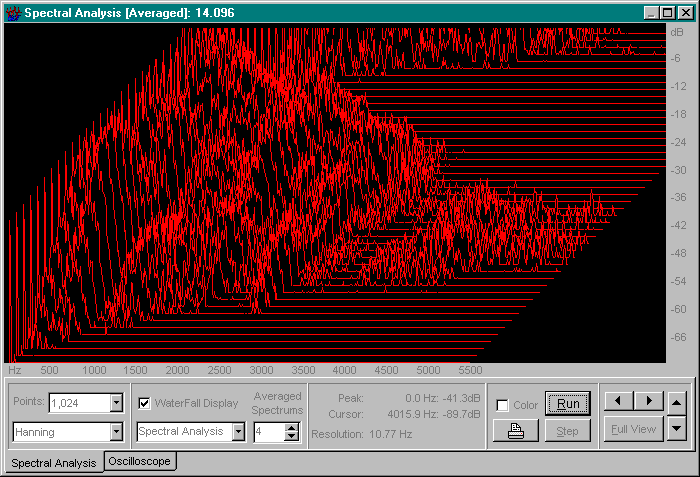Disable the WaterFall Display checkbox
Screen dimensions: 700x477
click(x=145, y=403)
